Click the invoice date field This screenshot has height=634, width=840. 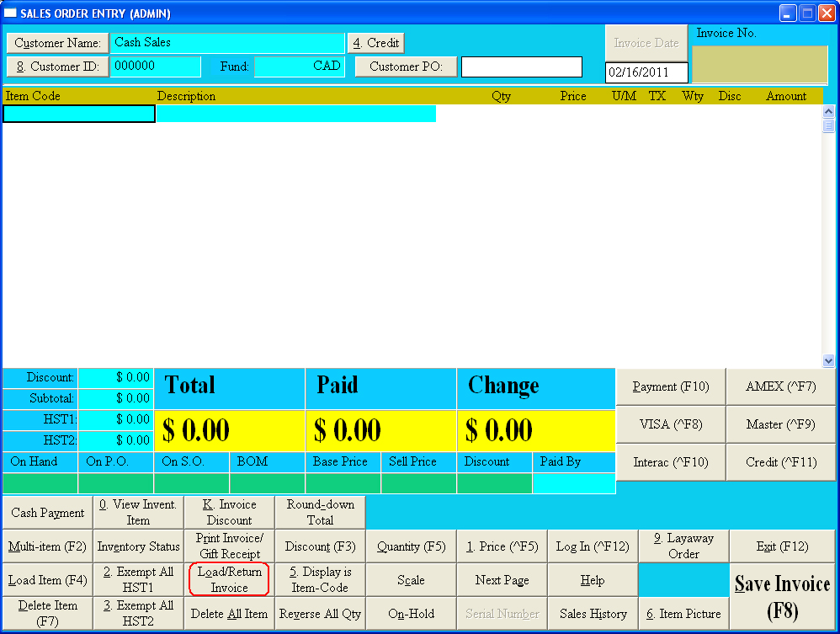coord(646,73)
